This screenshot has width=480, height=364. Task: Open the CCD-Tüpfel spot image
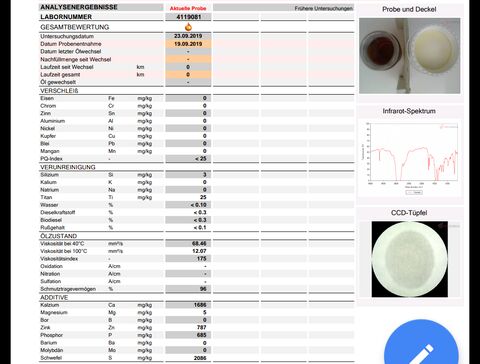(410, 259)
